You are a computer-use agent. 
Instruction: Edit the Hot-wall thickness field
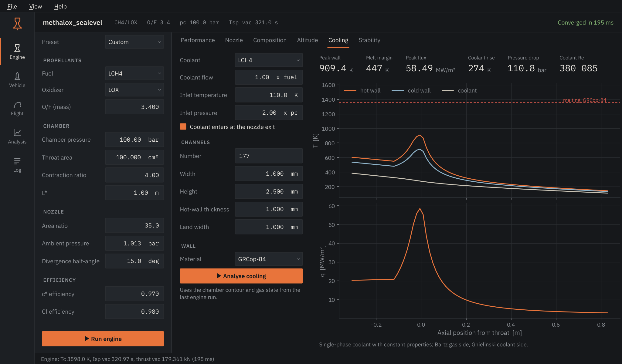pyautogui.click(x=269, y=209)
